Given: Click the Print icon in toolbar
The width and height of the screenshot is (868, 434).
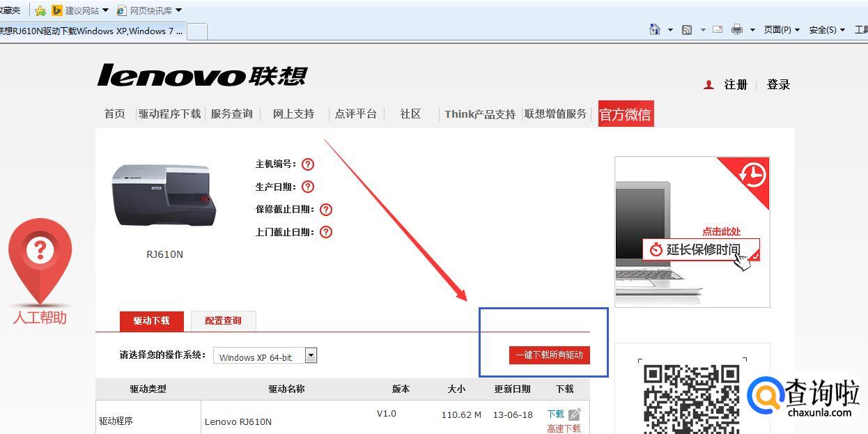Looking at the screenshot, I should click(736, 29).
